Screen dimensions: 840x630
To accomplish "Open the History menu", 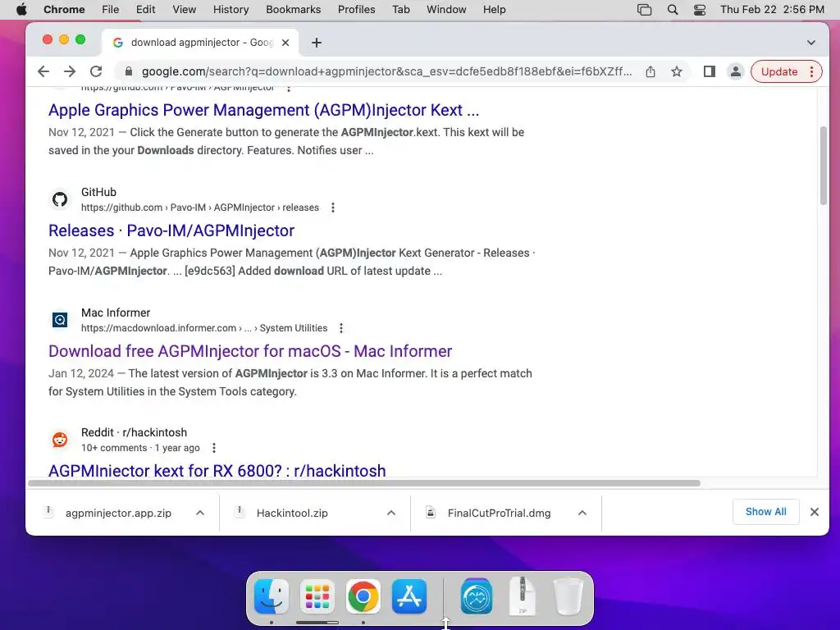I will tap(231, 10).
